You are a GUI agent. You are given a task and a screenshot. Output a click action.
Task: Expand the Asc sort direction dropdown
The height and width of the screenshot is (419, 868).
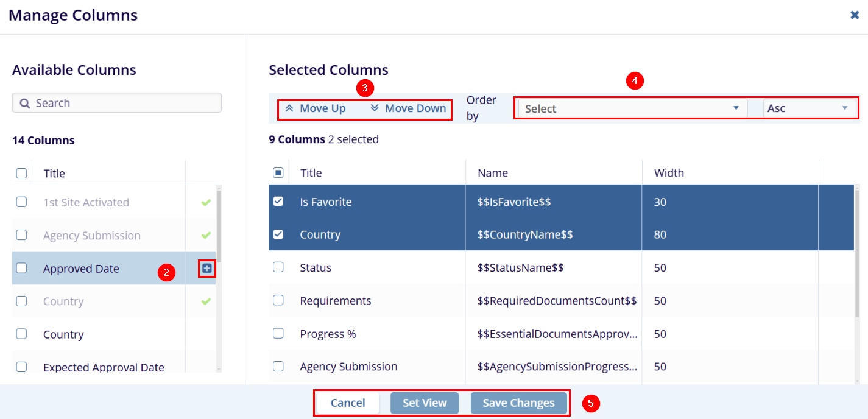pyautogui.click(x=807, y=108)
